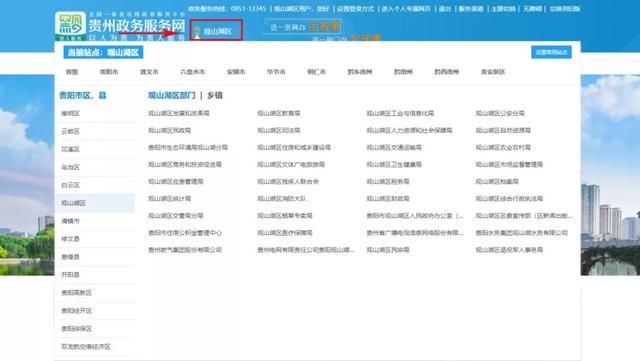Open 观山湖区退役军人事务局 department
Image resolution: width=640 pixels, height=361 pixels.
(509, 250)
